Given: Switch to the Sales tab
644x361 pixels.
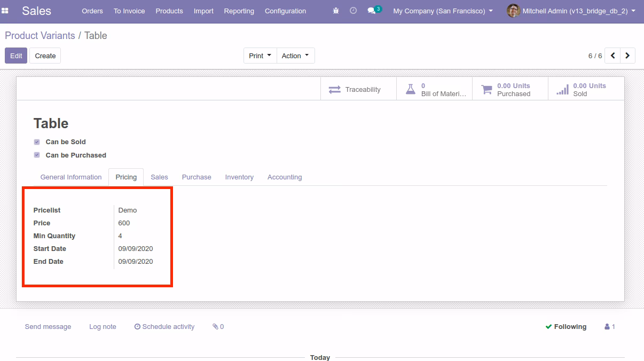Looking at the screenshot, I should pos(159,177).
